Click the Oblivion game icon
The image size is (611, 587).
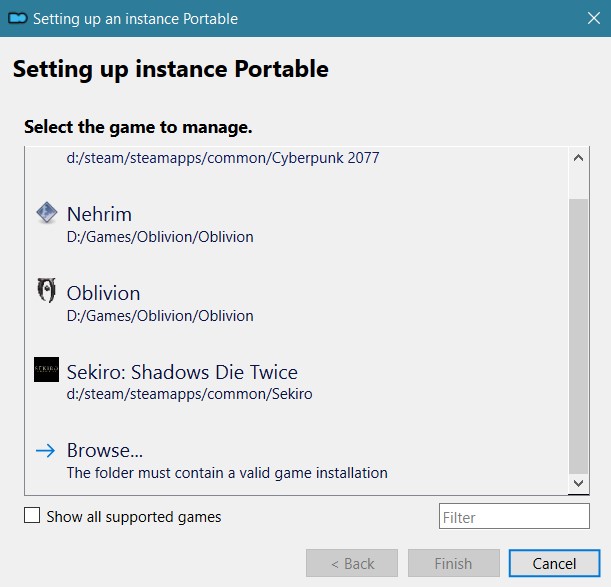(x=46, y=292)
